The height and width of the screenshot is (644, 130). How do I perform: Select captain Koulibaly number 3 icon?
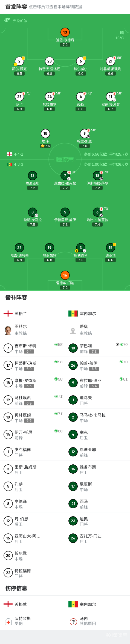tap(81, 248)
